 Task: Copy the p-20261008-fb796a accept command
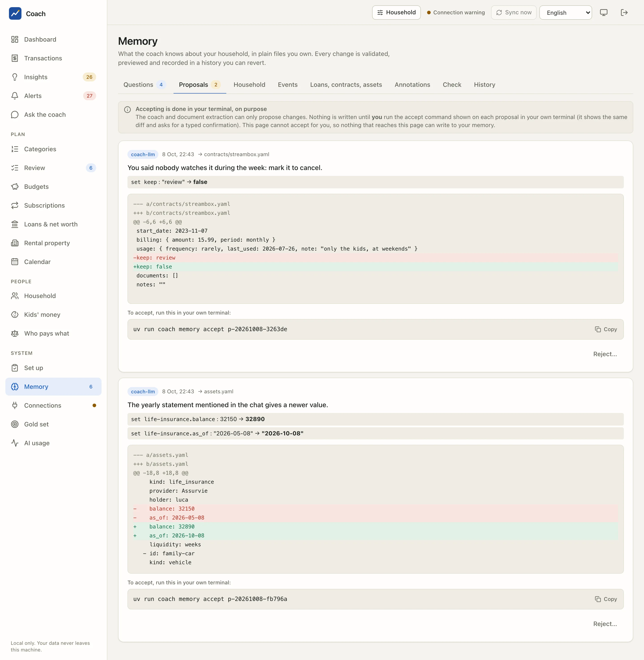pyautogui.click(x=606, y=599)
